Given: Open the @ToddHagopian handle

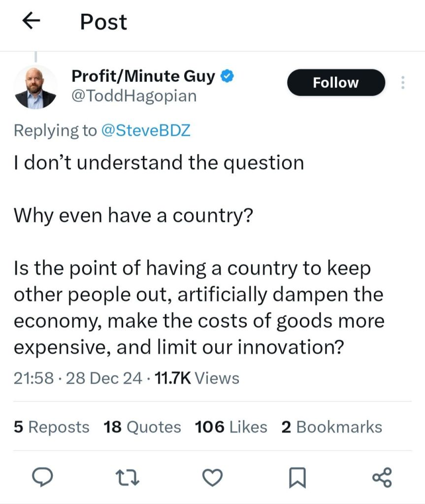Looking at the screenshot, I should click(x=134, y=96).
